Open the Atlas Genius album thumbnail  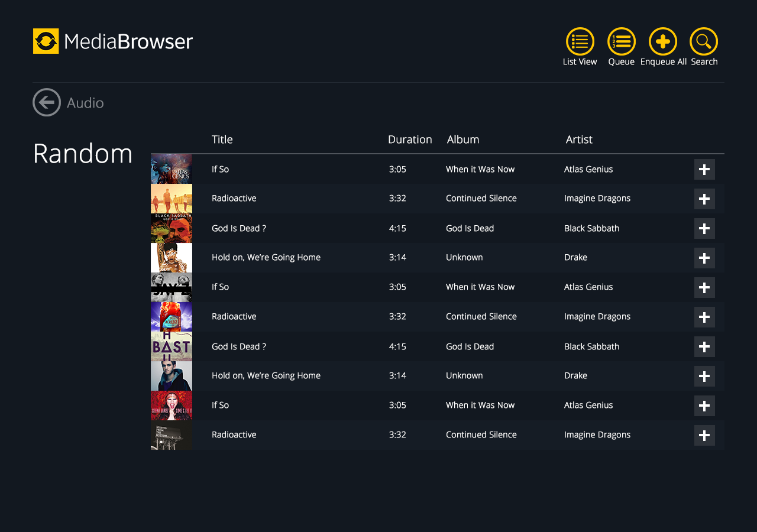(172, 169)
